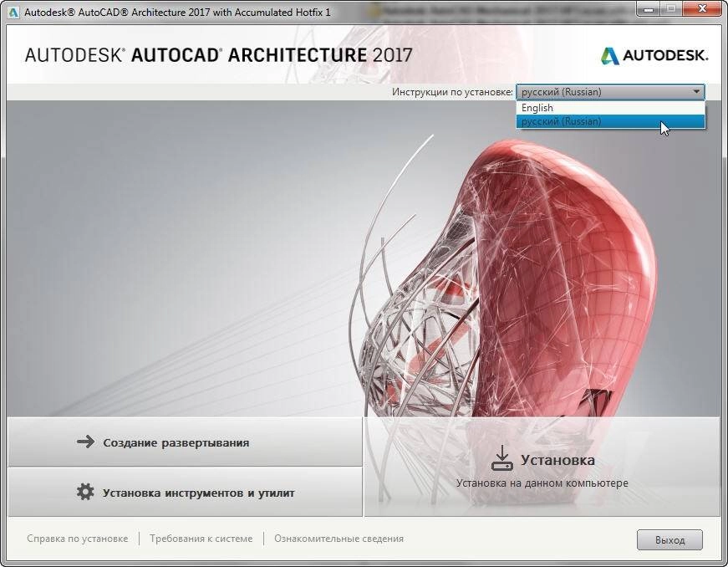Screen dimensions: 728x567
Task: Click the Выход button
Action: (x=669, y=540)
